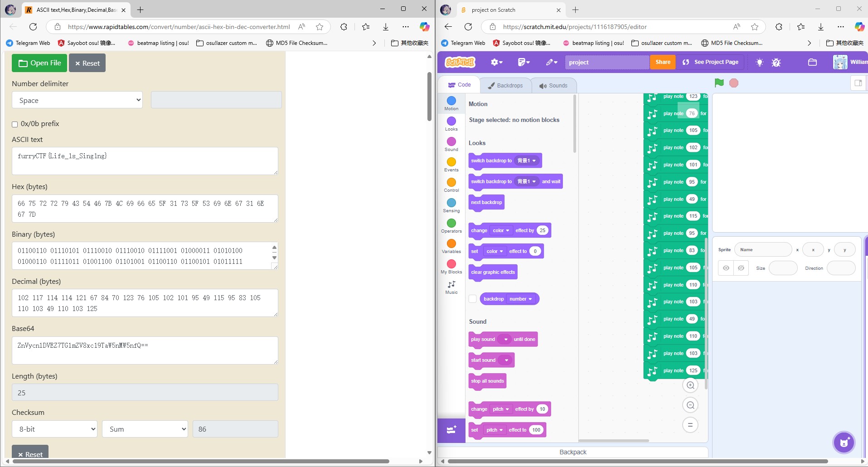Screen dimensions: 868x467
Task: Zoom out the Scratch code workspace
Action: (690, 405)
